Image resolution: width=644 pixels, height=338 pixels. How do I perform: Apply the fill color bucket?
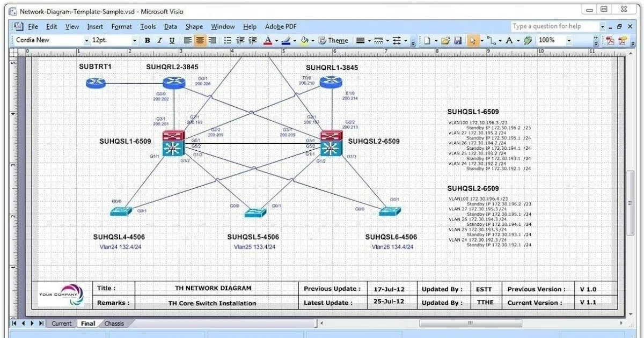[304, 40]
